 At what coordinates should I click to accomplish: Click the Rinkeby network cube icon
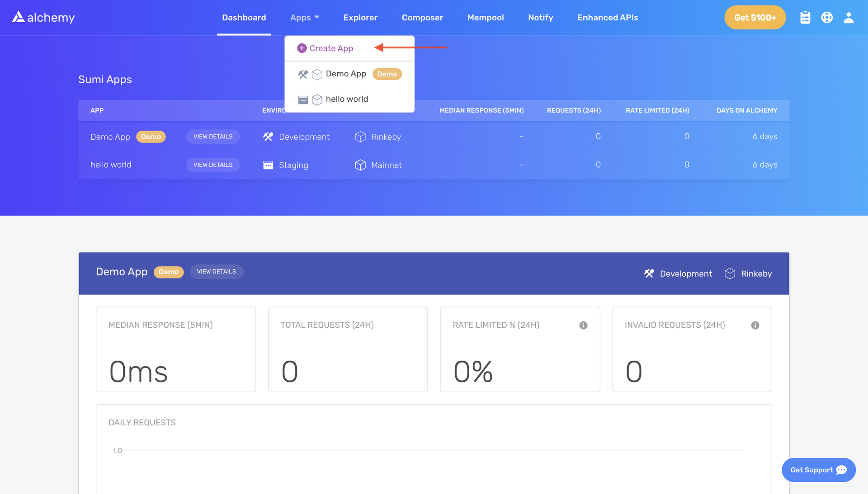click(x=730, y=273)
